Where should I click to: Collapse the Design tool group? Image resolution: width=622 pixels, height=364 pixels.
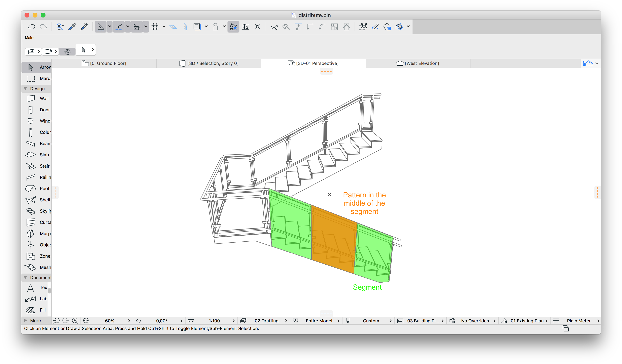click(25, 88)
